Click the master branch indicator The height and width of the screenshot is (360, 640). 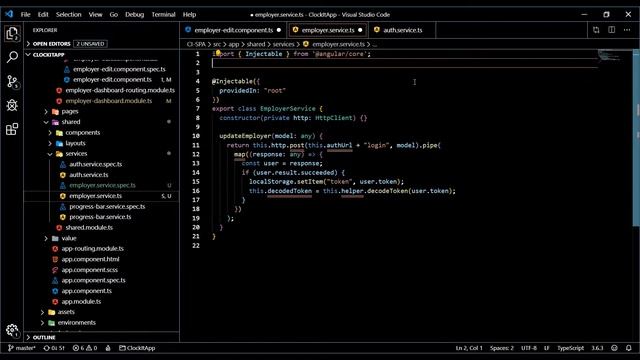(22, 348)
